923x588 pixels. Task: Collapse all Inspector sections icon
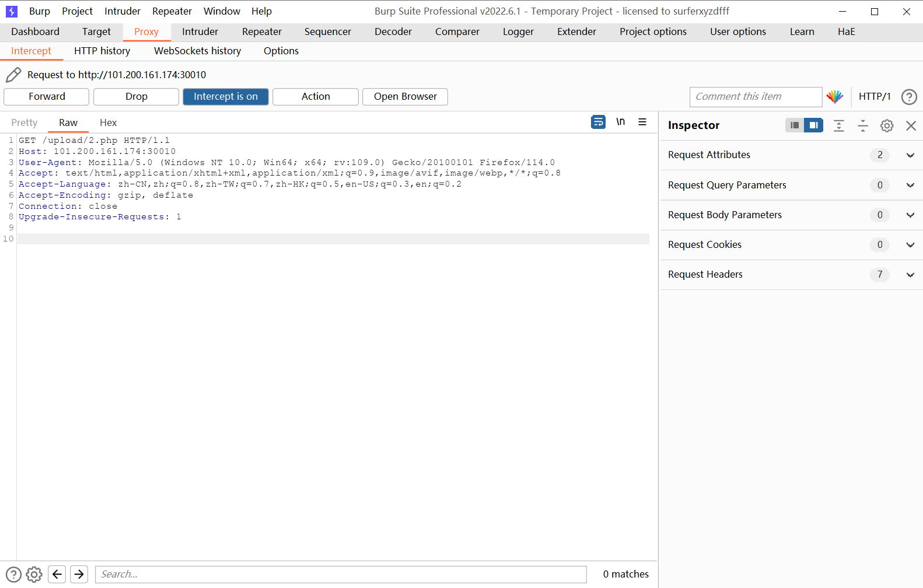[863, 125]
